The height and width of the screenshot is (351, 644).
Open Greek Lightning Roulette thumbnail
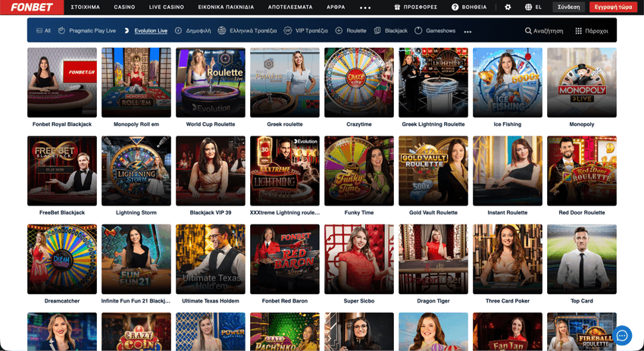433,83
